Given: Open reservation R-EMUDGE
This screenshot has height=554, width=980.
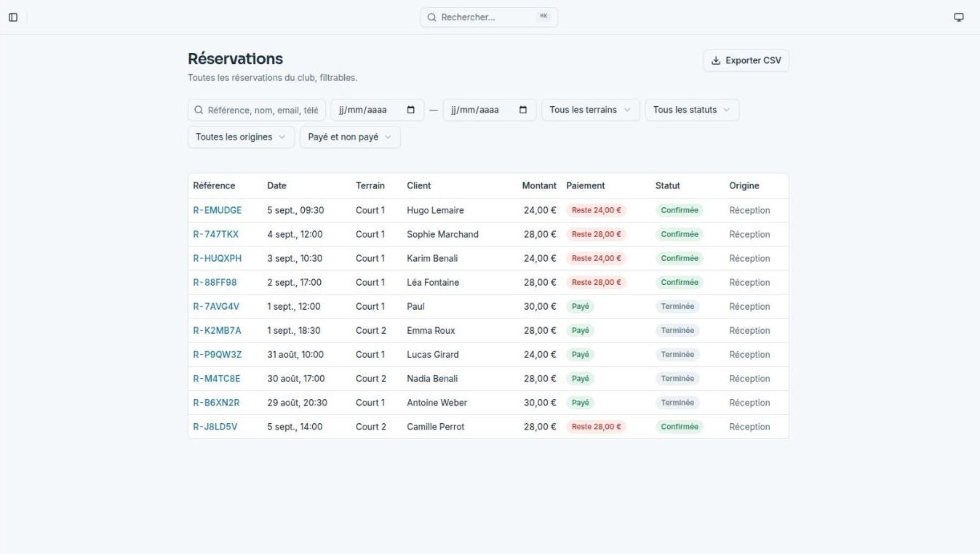Looking at the screenshot, I should 217,210.
